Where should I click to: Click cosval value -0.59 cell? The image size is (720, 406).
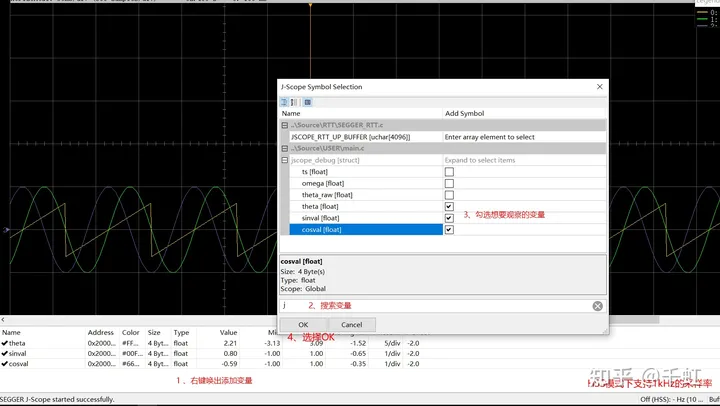tap(228, 364)
